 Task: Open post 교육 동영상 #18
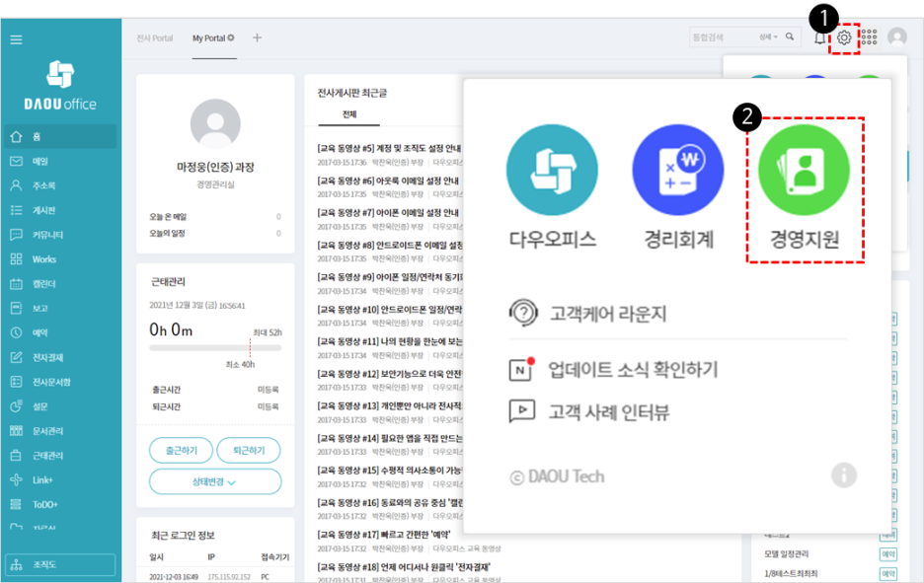click(404, 567)
